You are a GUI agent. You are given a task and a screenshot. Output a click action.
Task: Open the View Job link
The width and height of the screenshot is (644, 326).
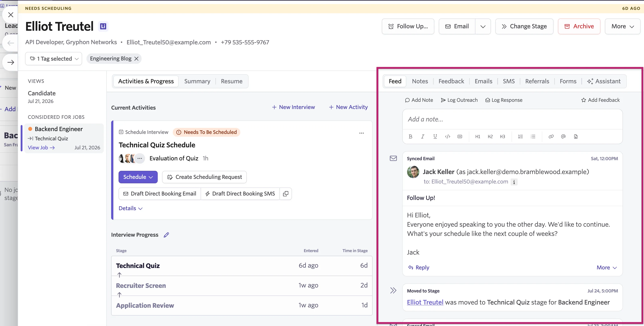click(41, 148)
